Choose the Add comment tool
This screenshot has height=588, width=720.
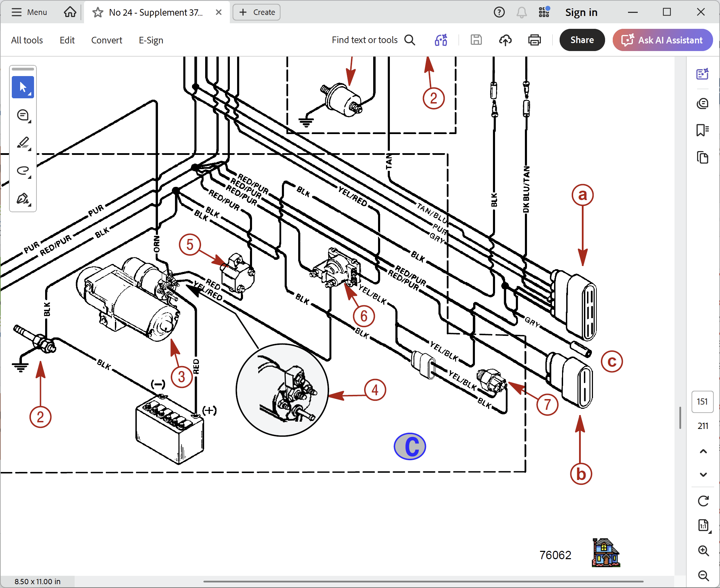pyautogui.click(x=23, y=115)
